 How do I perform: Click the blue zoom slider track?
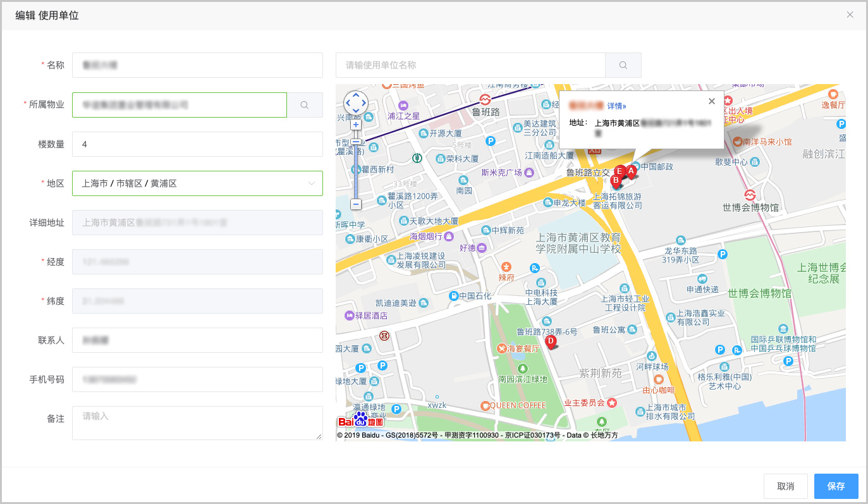(356, 171)
